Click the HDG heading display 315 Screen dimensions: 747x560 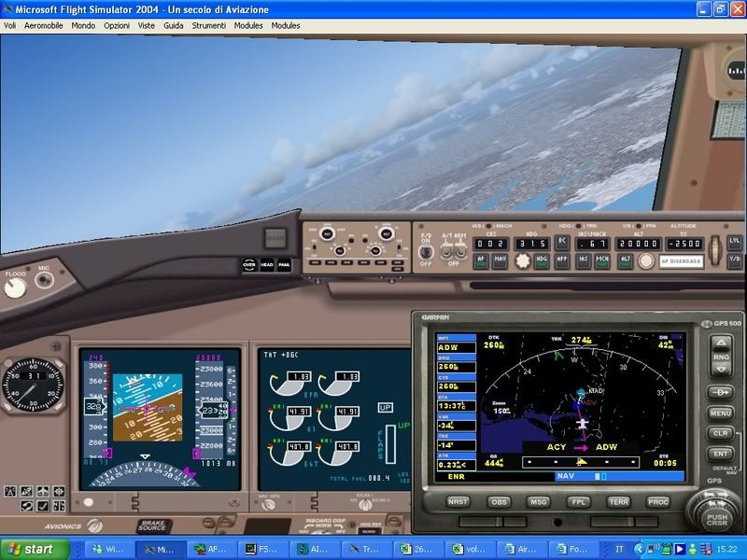click(x=531, y=244)
